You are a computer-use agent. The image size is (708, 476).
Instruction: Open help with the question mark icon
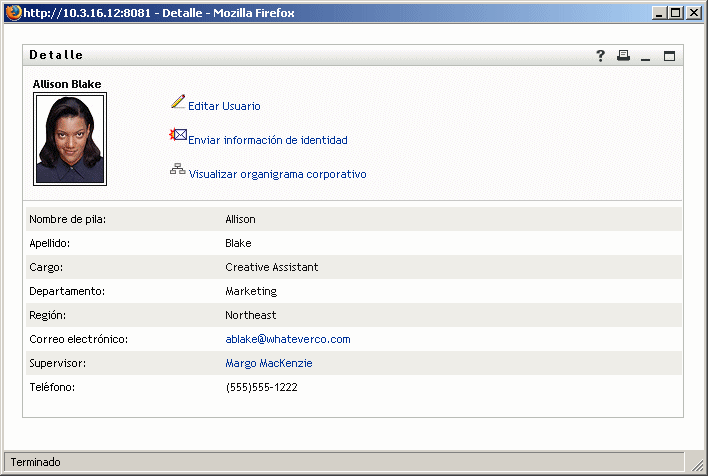601,56
